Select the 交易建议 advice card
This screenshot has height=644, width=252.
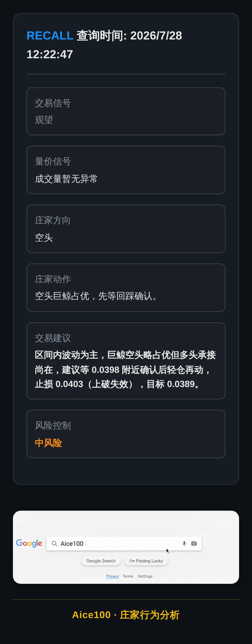click(x=126, y=361)
